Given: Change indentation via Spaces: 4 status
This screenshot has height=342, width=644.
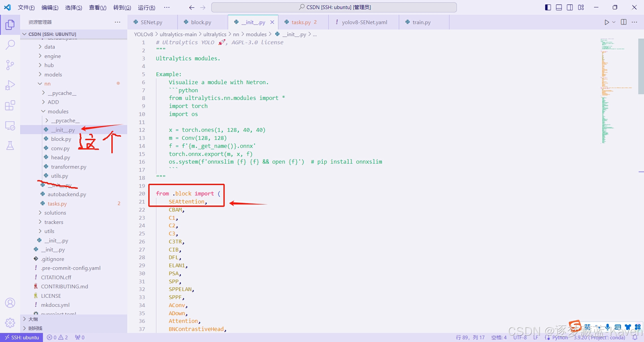Looking at the screenshot, I should click(x=499, y=337).
